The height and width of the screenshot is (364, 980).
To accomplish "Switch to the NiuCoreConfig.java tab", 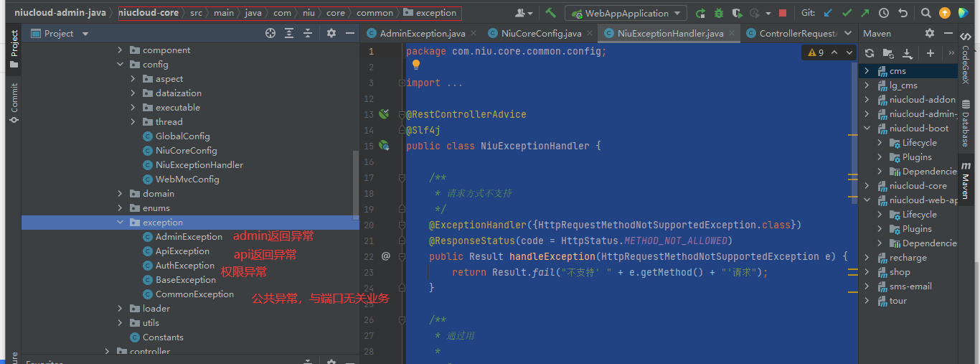I will (x=541, y=34).
